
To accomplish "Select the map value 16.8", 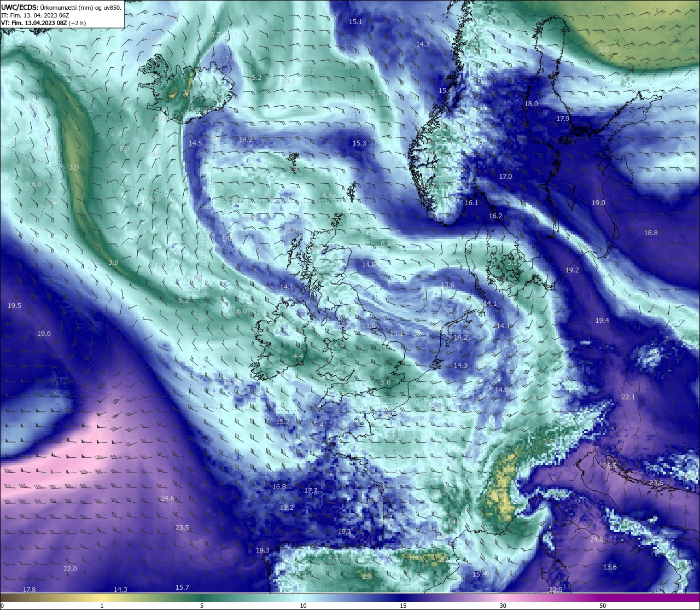I will 279,486.
